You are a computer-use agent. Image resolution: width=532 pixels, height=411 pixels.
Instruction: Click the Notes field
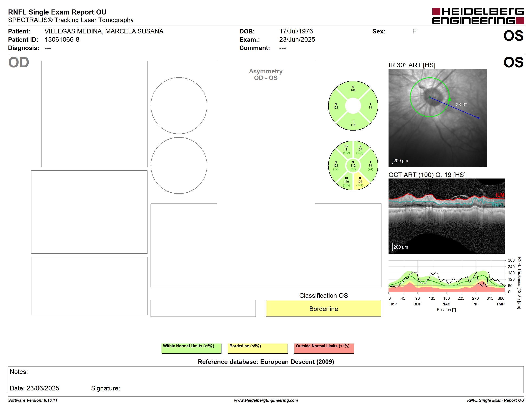(266, 379)
